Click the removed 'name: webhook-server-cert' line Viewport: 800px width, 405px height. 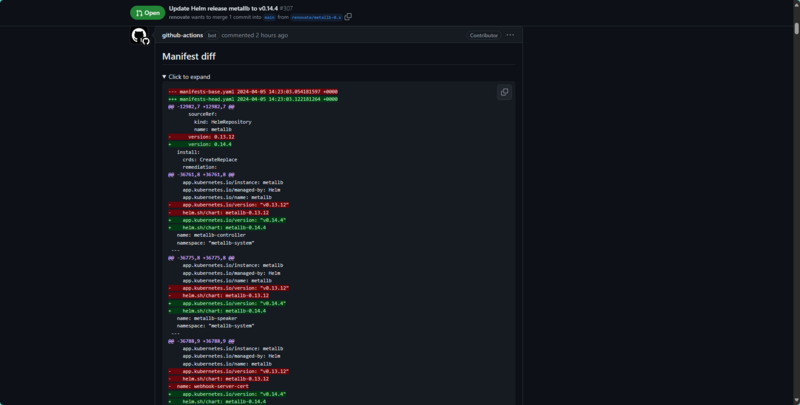[209, 387]
